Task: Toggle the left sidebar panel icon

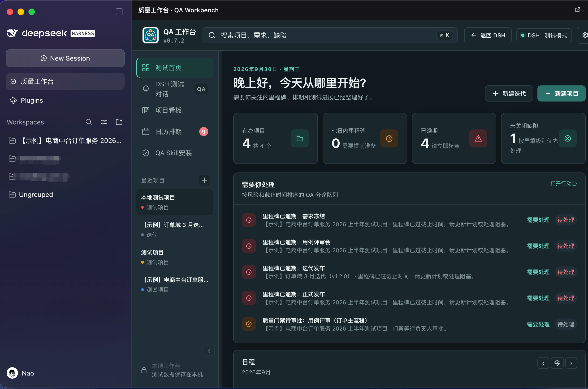Action: click(119, 12)
